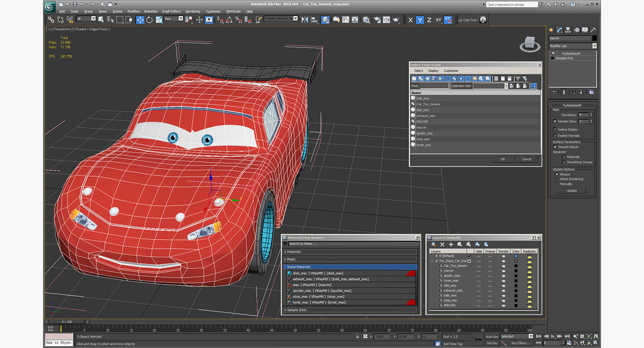
Task: Toggle the Percent Snap icon
Action: [238, 20]
